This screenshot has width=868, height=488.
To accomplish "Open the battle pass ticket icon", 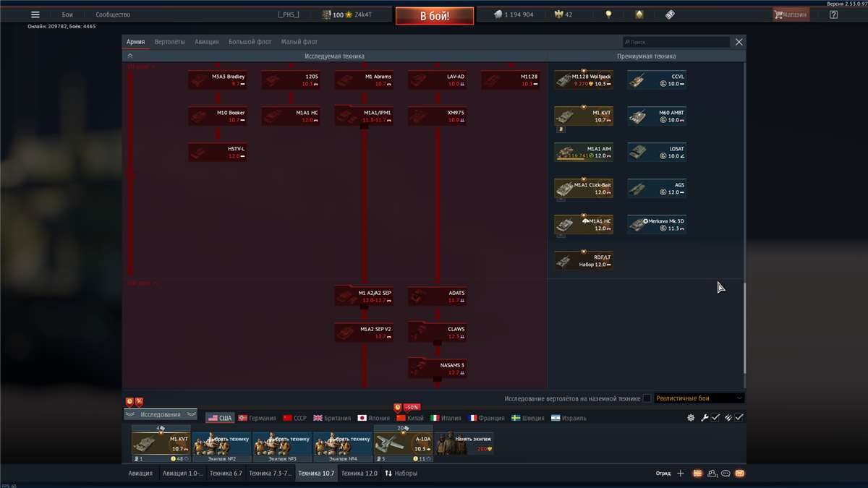I will 670,14.
